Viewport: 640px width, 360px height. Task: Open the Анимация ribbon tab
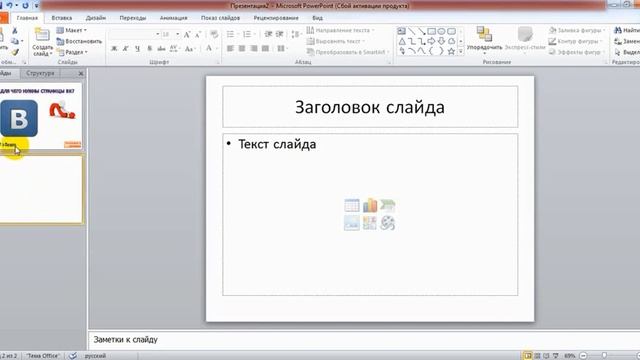173,18
